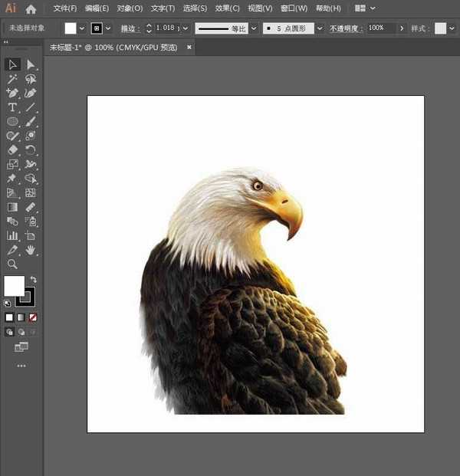Switch to solid Color paint mode

(x=9, y=317)
